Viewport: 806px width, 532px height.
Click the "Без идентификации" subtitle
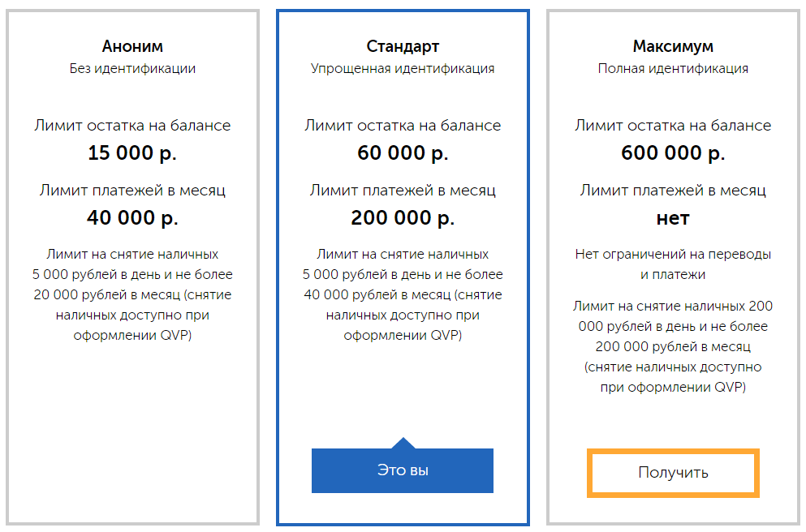click(131, 68)
